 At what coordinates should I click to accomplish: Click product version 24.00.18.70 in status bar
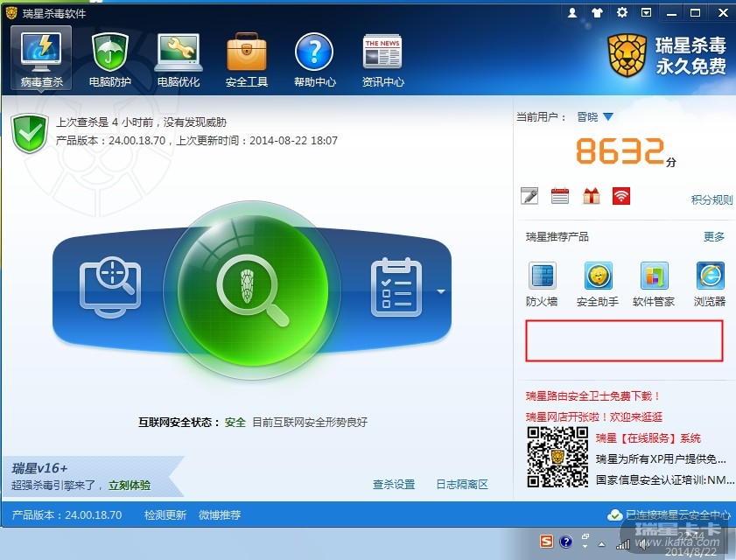pyautogui.click(x=67, y=514)
